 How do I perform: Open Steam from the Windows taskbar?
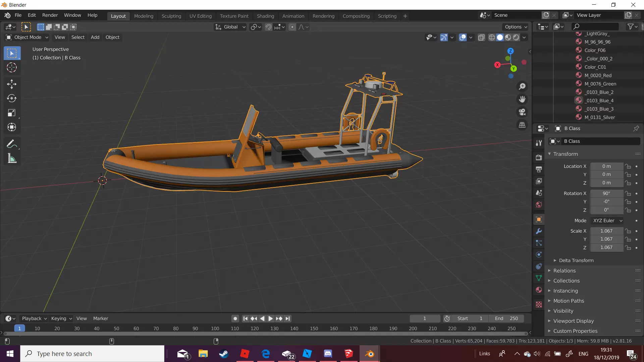tap(224, 354)
